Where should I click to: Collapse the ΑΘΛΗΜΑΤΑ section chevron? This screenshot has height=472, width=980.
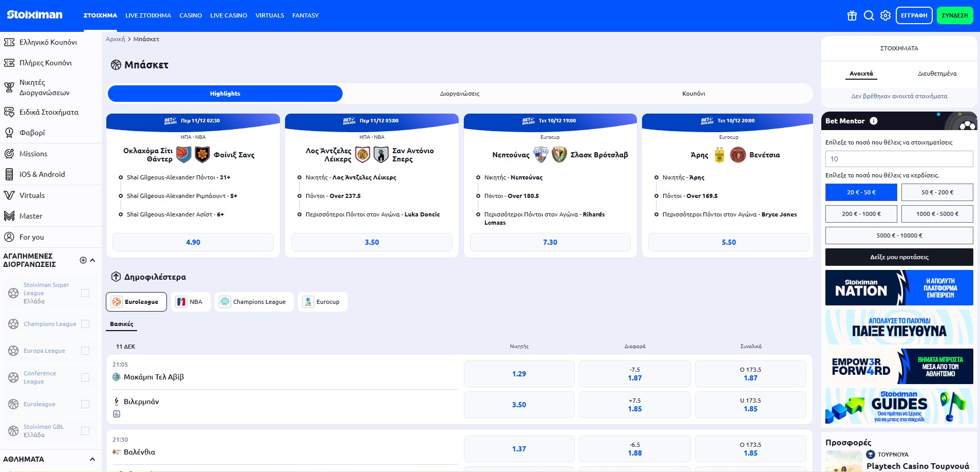[92, 459]
